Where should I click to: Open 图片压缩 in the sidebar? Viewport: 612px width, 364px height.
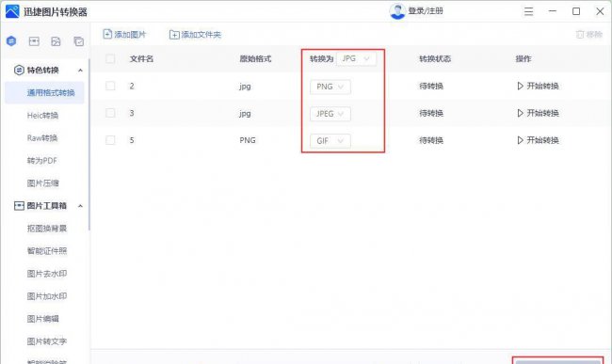click(x=43, y=183)
